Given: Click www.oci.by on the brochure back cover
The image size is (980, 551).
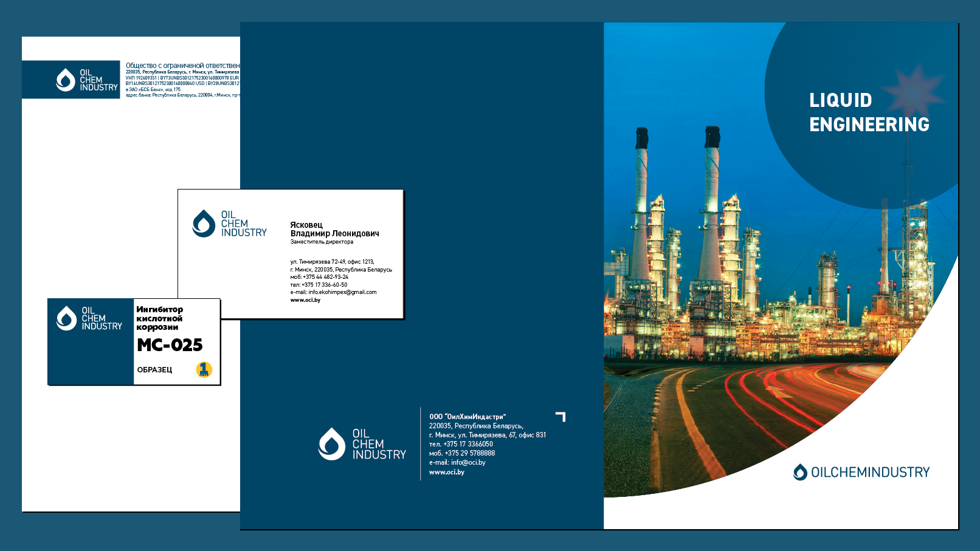Looking at the screenshot, I should (445, 471).
